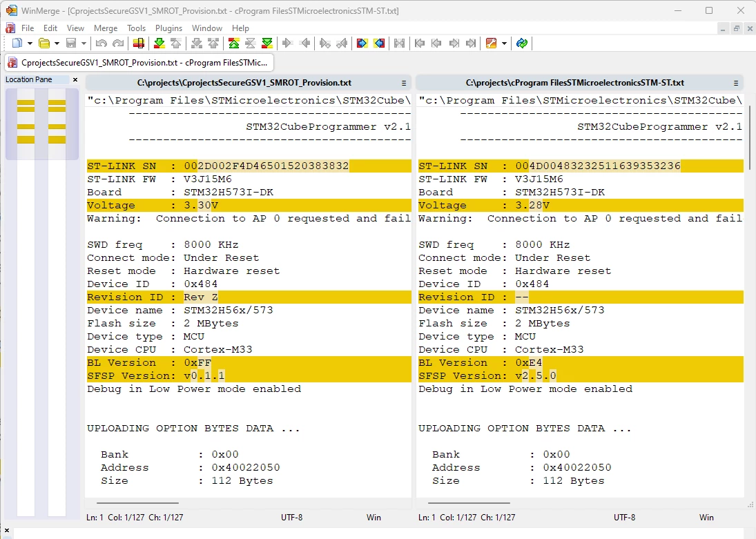Minimize the inner document window
This screenshot has width=756, height=539.
click(723, 28)
